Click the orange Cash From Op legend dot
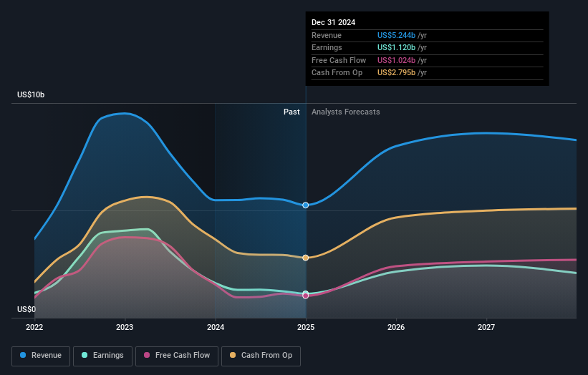This screenshot has width=588, height=375. 233,355
